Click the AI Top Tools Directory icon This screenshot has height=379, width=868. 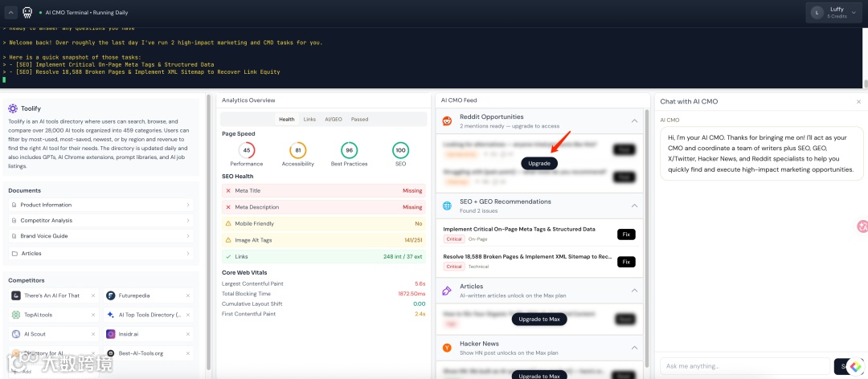[111, 315]
